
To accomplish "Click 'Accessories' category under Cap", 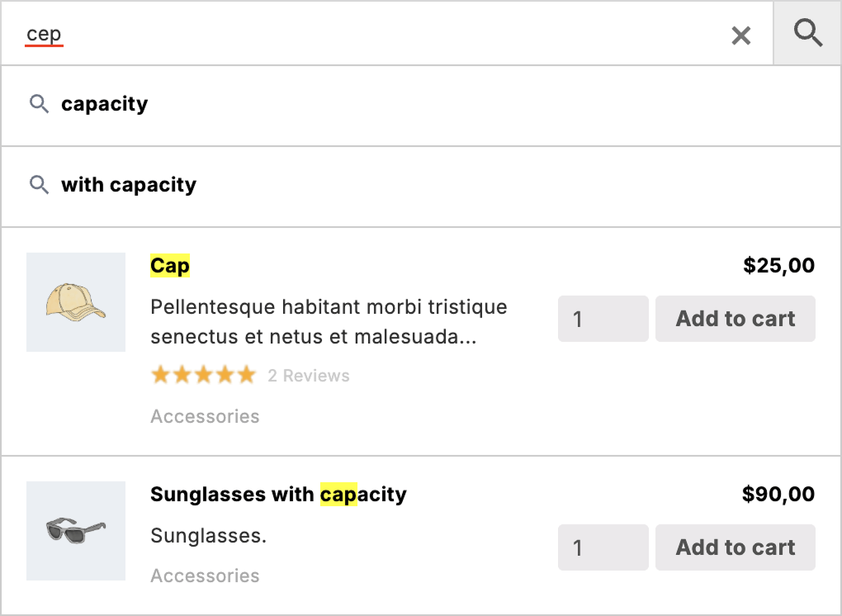I will [205, 416].
